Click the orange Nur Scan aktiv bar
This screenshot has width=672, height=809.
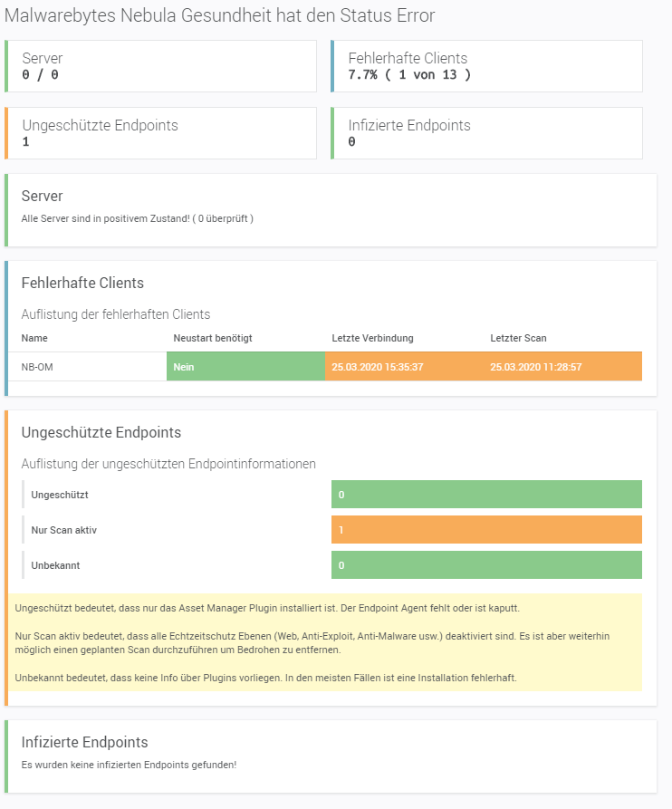(x=486, y=529)
